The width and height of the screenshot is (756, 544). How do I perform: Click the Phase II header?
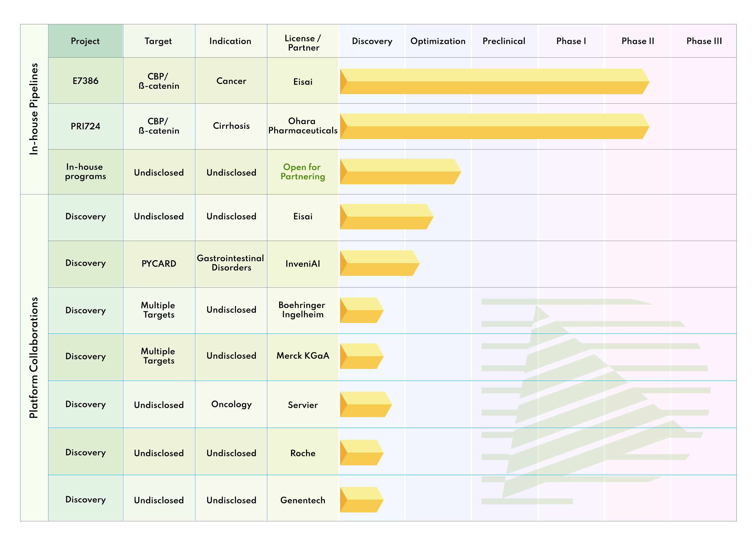pos(638,41)
